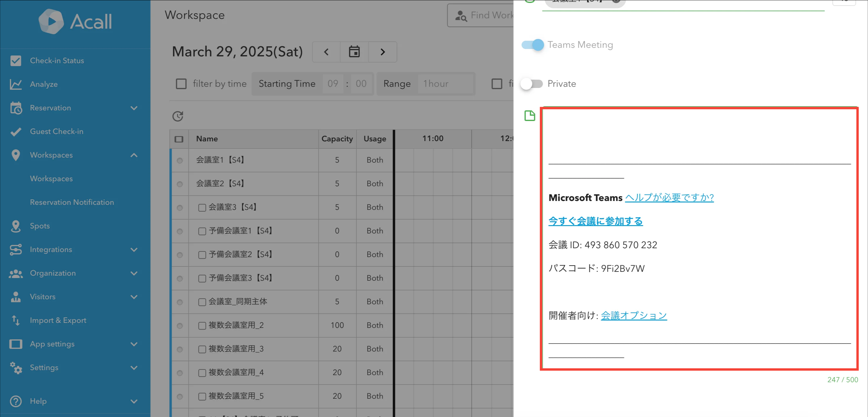868x417 pixels.
Task: Expand the Organization menu chevron
Action: [x=134, y=273]
